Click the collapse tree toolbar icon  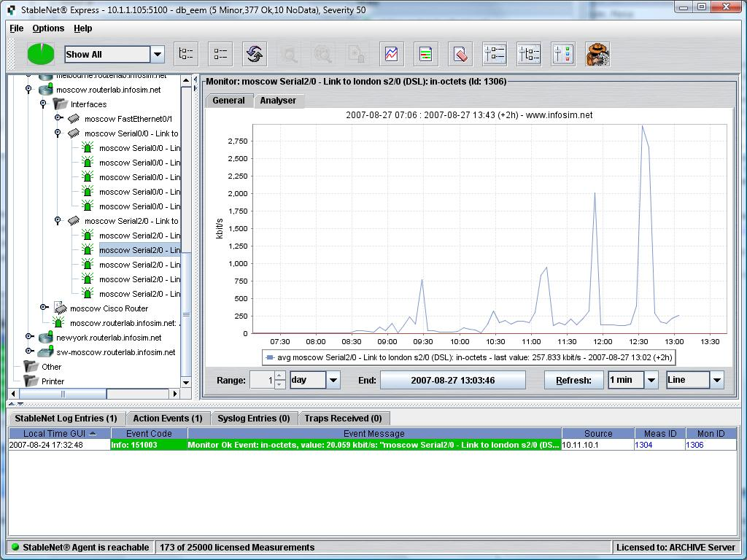pos(220,54)
